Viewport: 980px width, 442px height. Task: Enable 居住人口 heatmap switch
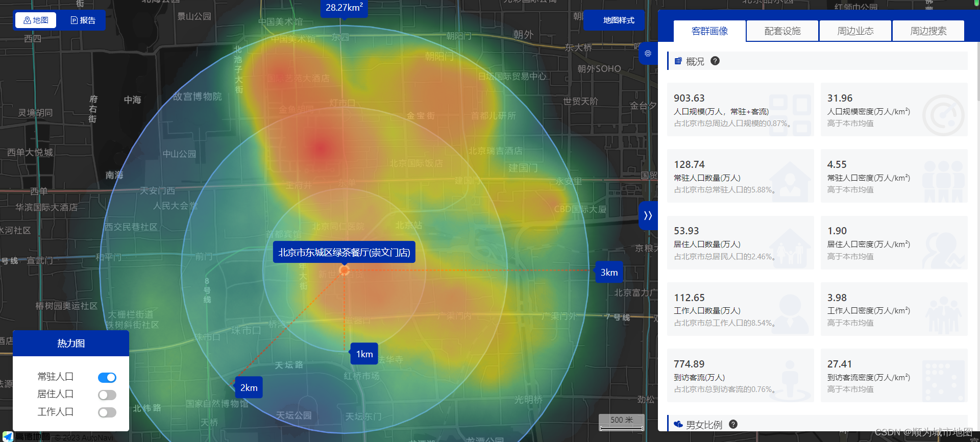click(107, 395)
